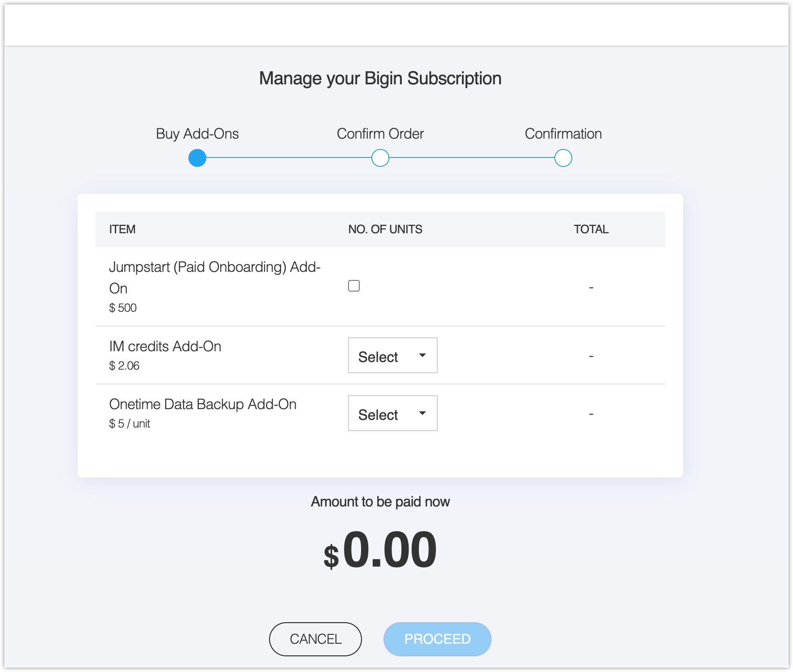
Task: Select the Confirm Order step label
Action: click(x=380, y=134)
